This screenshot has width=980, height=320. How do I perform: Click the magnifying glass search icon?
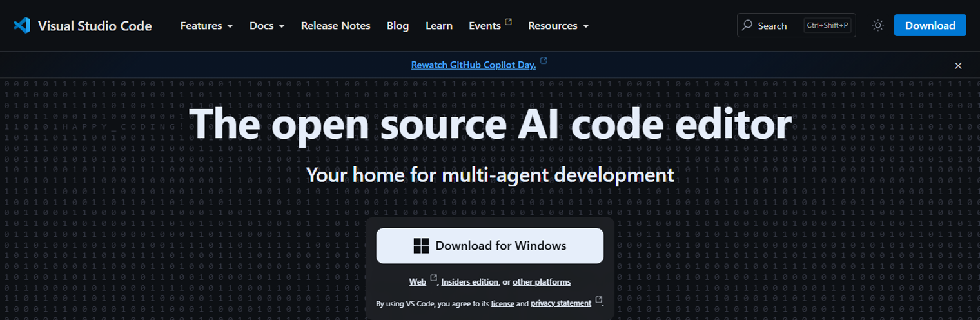click(747, 25)
